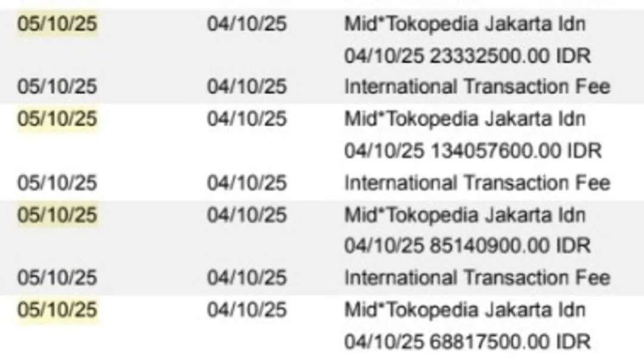Click highlighted 05/10/25 date of 85140900.00 transaction

(x=57, y=215)
